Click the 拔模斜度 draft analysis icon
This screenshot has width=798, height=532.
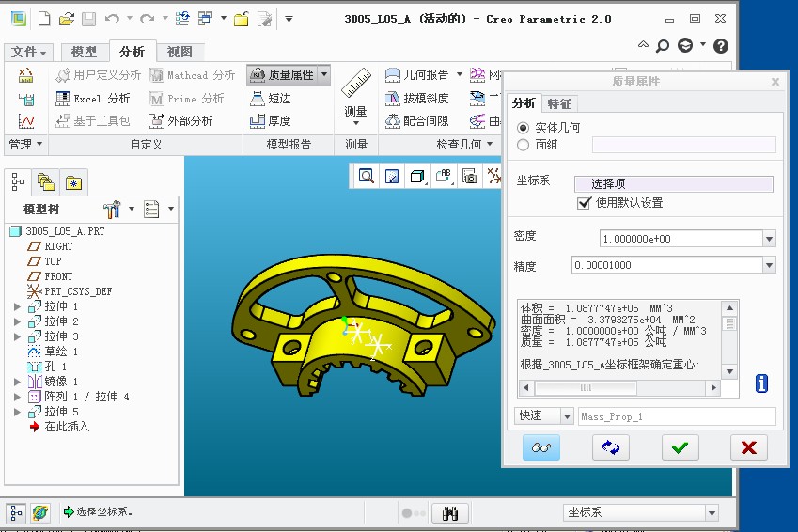click(x=395, y=98)
